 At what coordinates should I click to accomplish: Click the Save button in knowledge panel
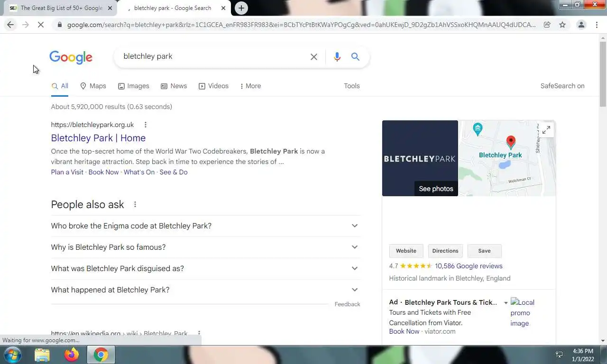(484, 251)
